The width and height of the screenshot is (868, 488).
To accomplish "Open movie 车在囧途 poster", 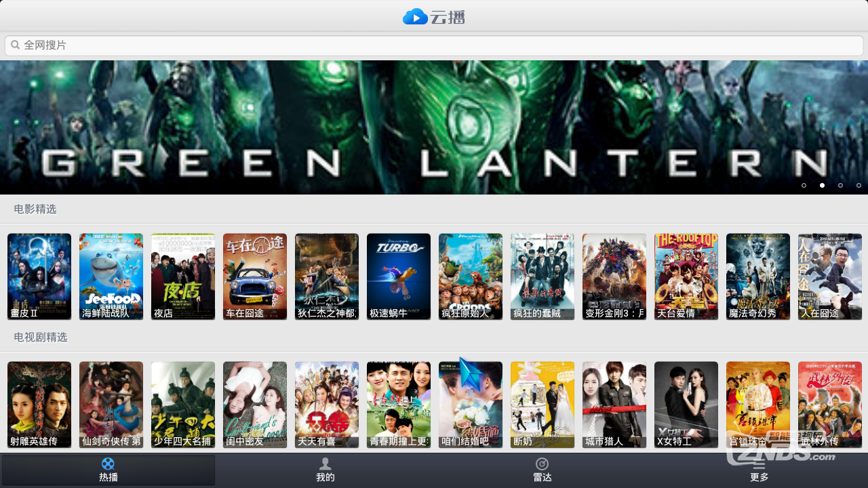I will (255, 277).
